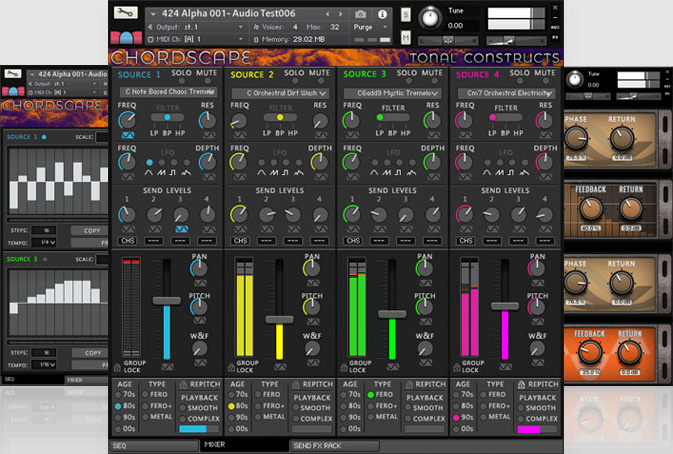
Task: Click the Source 3 volume fader handle
Action: (391, 314)
